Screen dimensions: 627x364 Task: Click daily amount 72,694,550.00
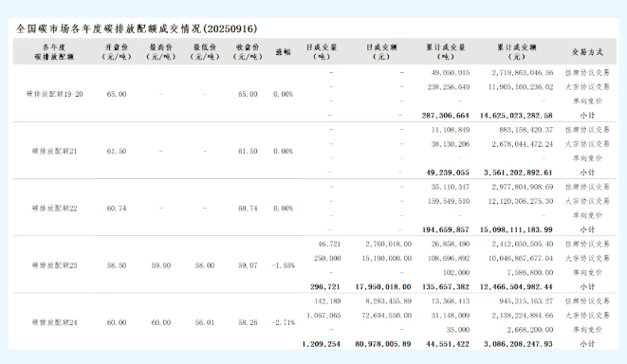pos(387,316)
